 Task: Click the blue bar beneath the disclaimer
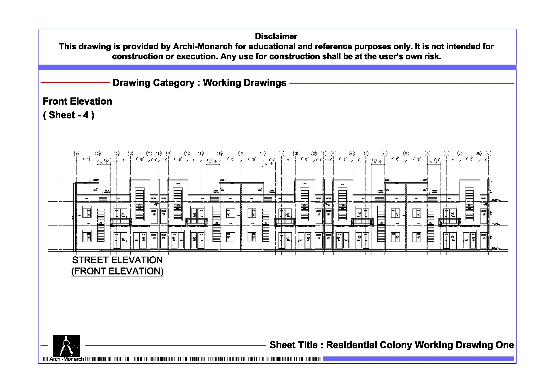click(277, 67)
